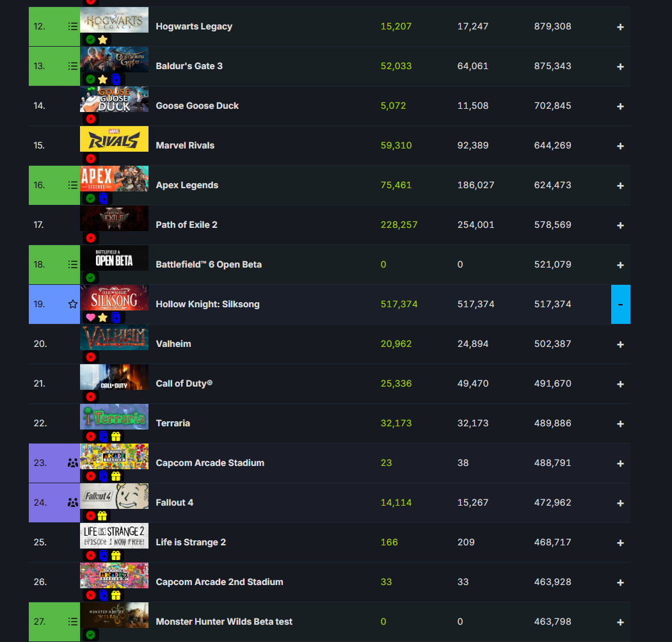Expand Capcom Arcade 2nd Stadium row with plus
This screenshot has height=642, width=672.
620,583
